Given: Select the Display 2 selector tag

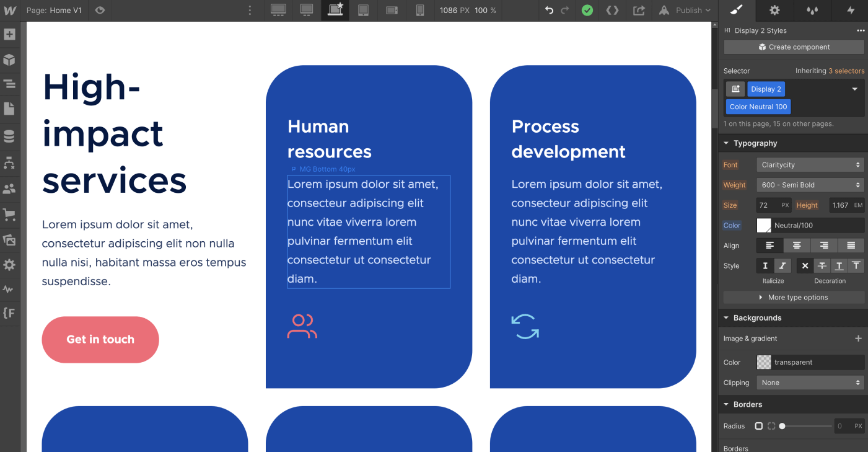Looking at the screenshot, I should [766, 89].
